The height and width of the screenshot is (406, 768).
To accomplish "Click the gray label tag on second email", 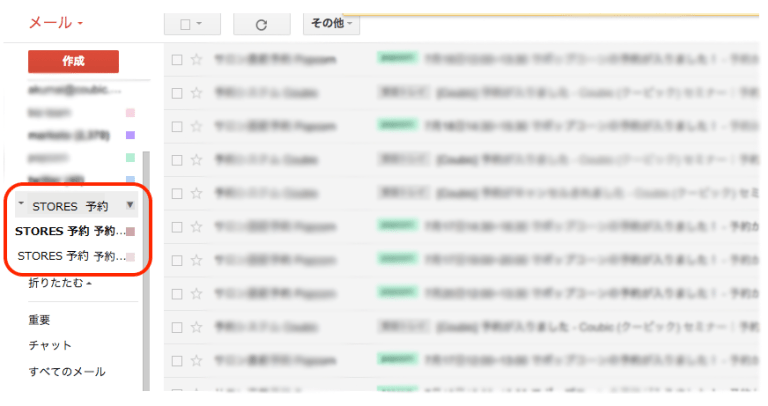I will pyautogui.click(x=405, y=92).
